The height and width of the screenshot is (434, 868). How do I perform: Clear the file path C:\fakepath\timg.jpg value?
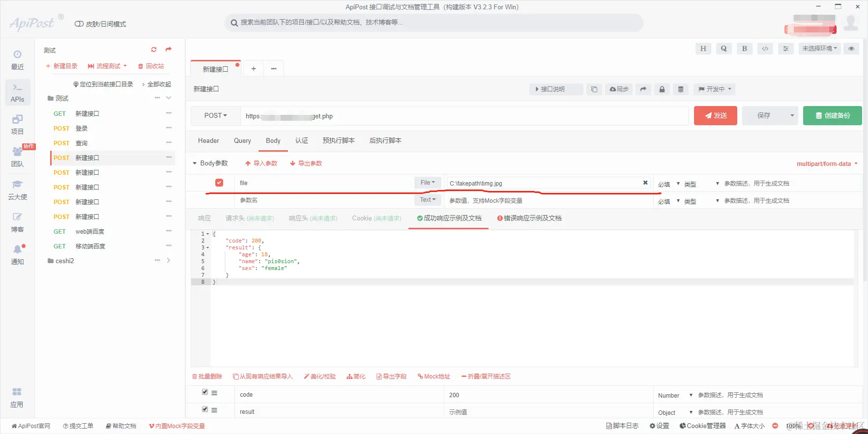(645, 183)
